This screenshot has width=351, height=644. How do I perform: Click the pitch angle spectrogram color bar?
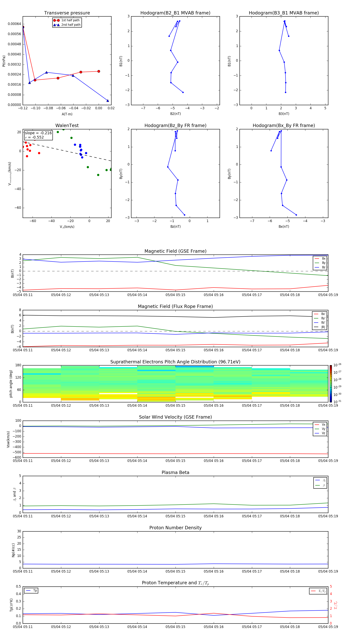coord(331,383)
